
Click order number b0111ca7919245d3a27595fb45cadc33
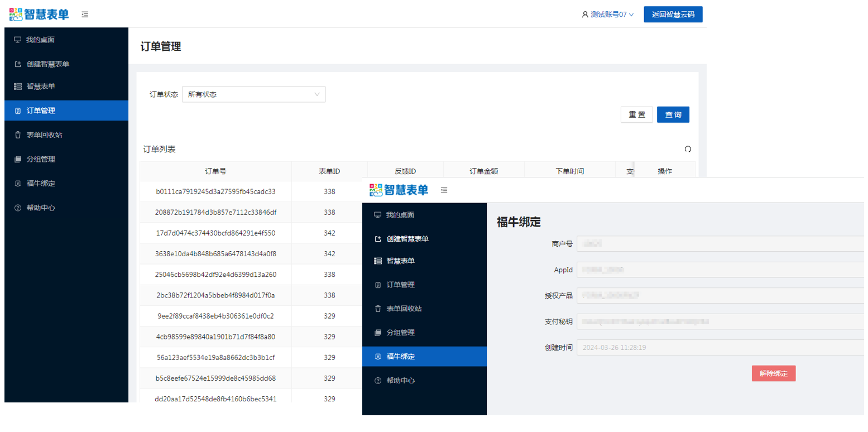[x=215, y=191]
